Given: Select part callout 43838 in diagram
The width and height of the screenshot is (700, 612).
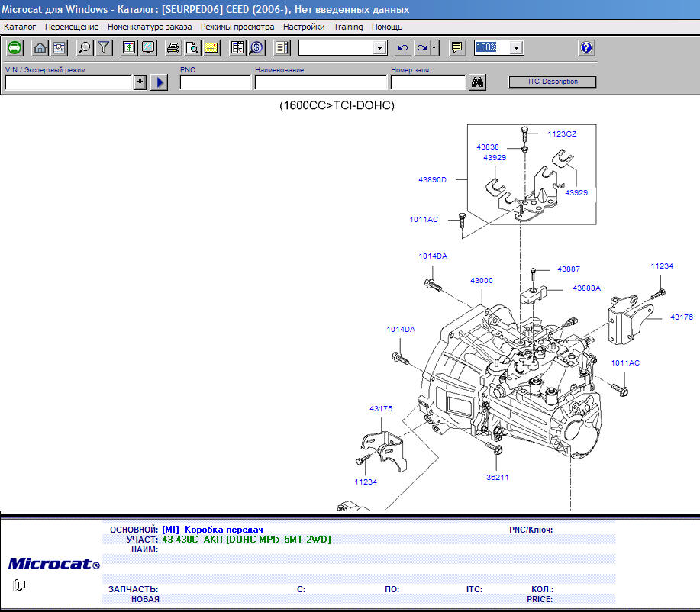Looking at the screenshot, I should tap(488, 147).
